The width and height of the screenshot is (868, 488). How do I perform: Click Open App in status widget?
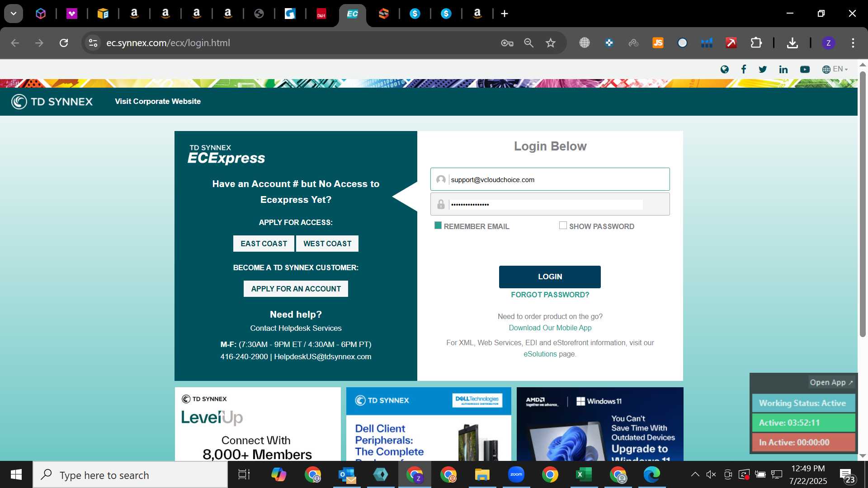831,382
